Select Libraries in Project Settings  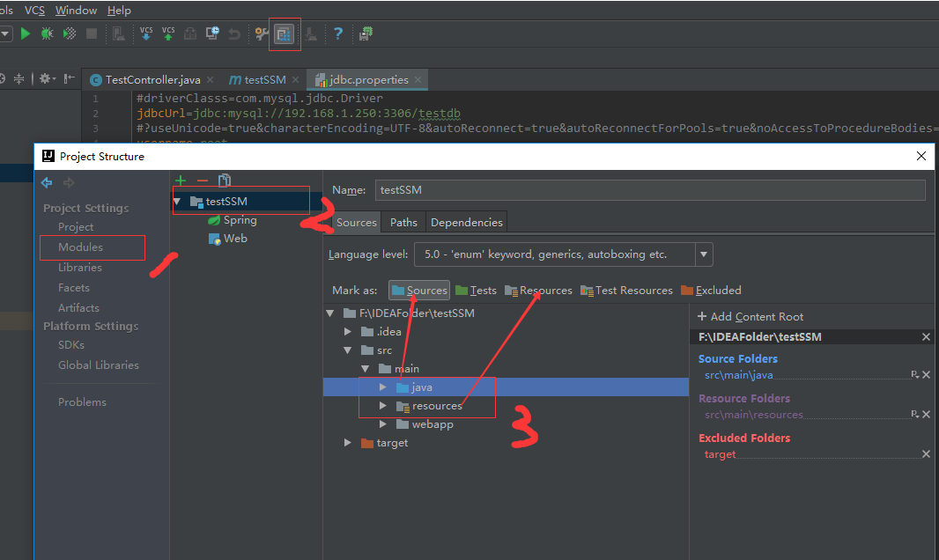tap(79, 268)
